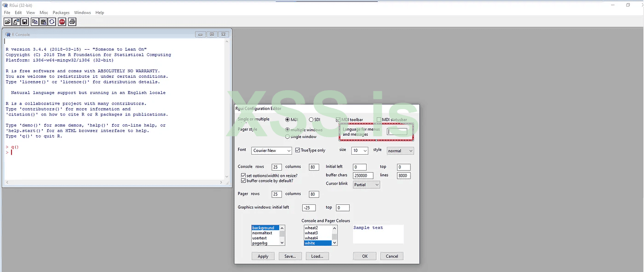Select colour 'white' in colour list
This screenshot has width=644, height=272.
pyautogui.click(x=318, y=243)
